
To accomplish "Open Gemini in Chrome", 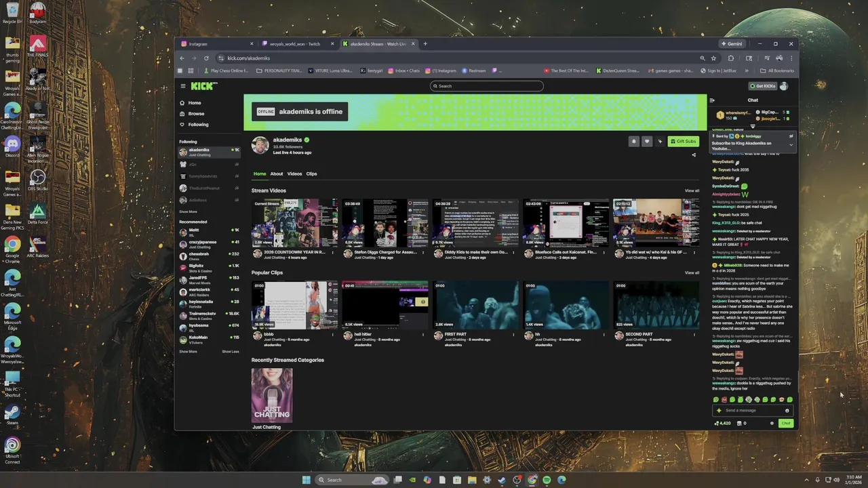I will [x=733, y=44].
